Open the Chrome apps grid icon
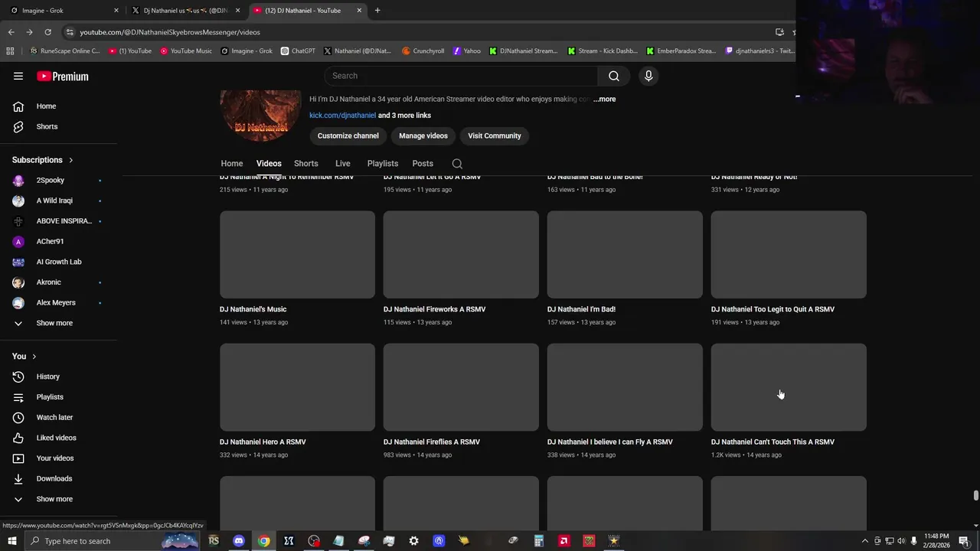The width and height of the screenshot is (980, 551). [x=10, y=51]
